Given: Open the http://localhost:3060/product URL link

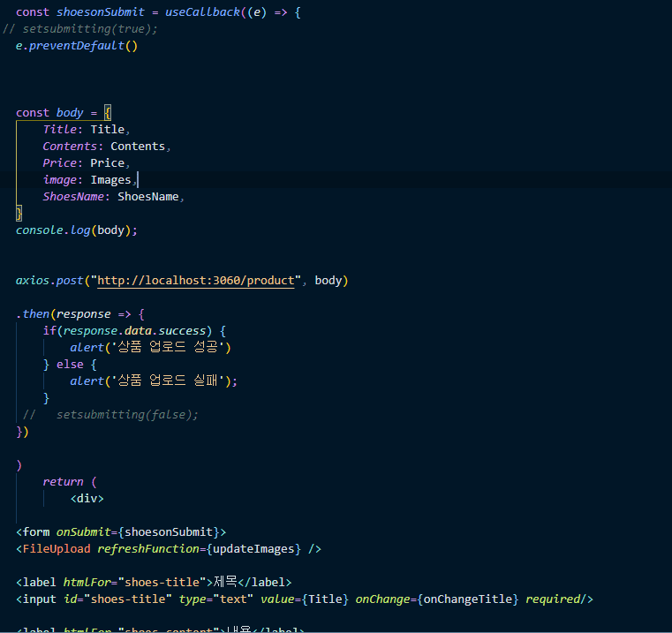Looking at the screenshot, I should 196,281.
